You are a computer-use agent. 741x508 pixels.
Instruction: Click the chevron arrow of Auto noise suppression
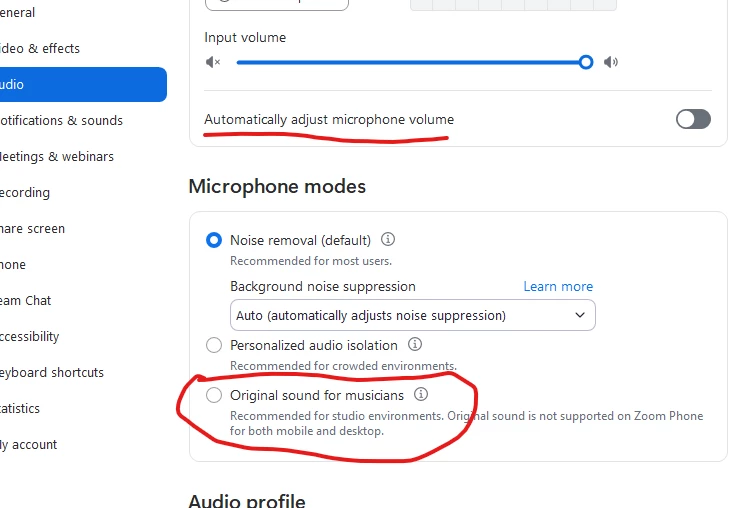coord(580,315)
